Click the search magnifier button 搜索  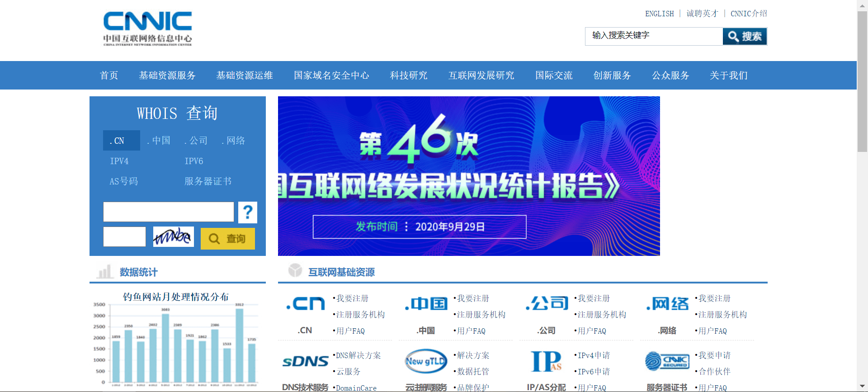[745, 36]
